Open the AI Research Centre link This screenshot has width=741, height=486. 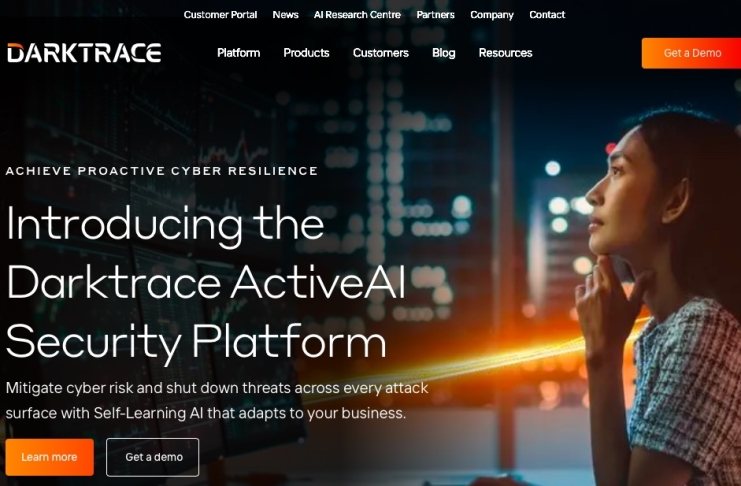pos(357,15)
